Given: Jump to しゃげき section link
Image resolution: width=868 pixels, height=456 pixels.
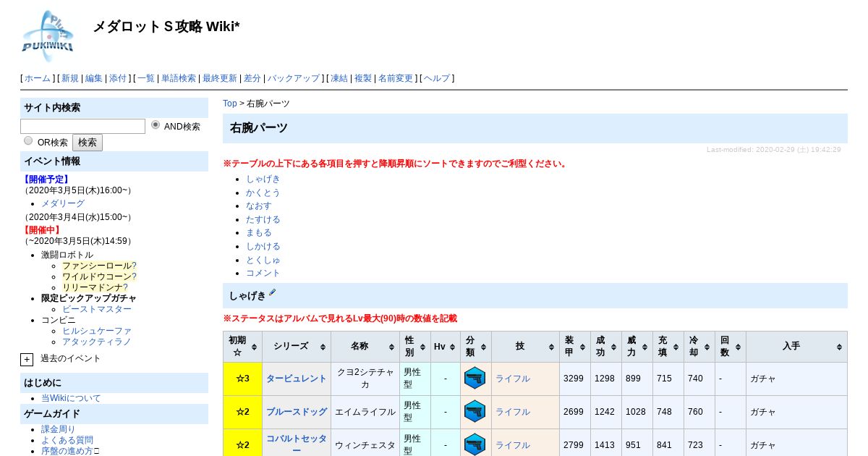Looking at the screenshot, I should click(263, 179).
